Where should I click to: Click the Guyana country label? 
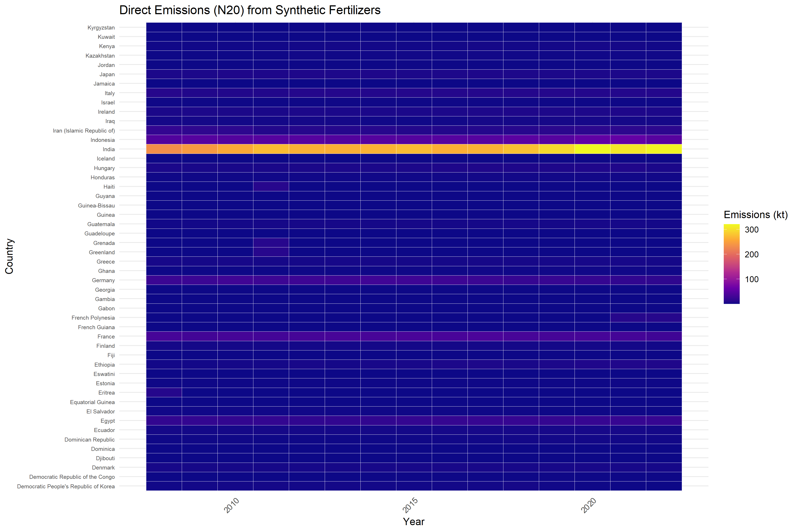(x=105, y=196)
